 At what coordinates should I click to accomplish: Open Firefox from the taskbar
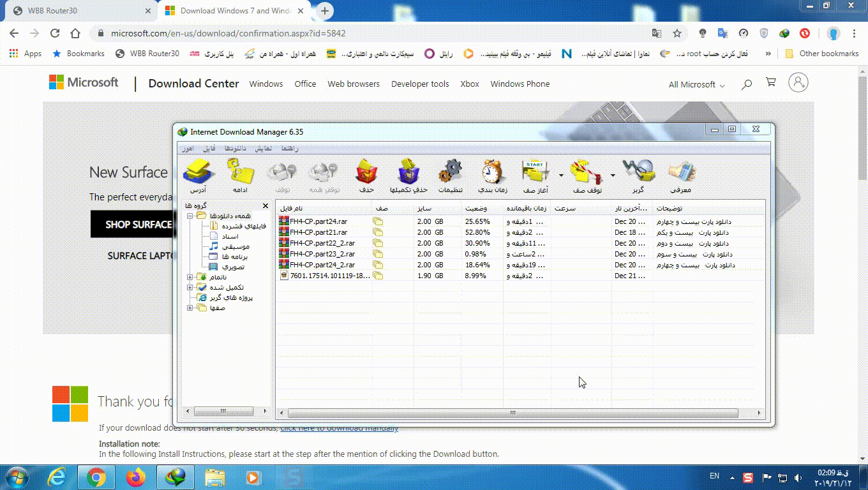[135, 477]
